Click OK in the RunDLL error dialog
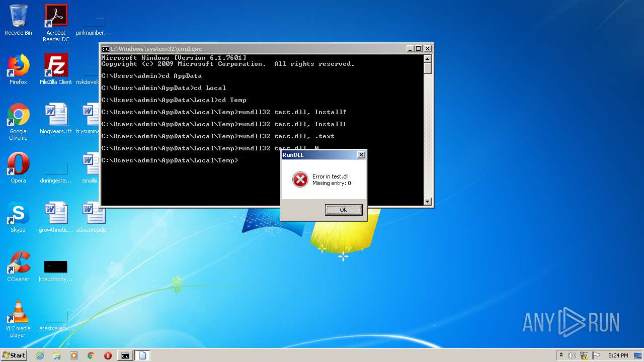 (x=343, y=210)
